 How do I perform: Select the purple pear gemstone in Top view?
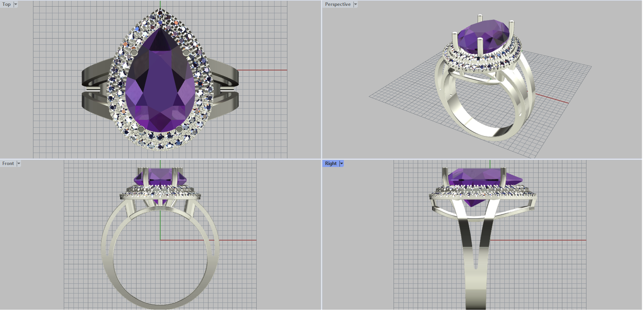pyautogui.click(x=160, y=81)
